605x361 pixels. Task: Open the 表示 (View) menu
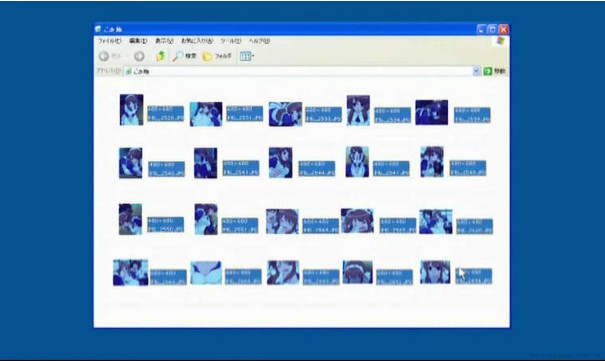tap(164, 41)
